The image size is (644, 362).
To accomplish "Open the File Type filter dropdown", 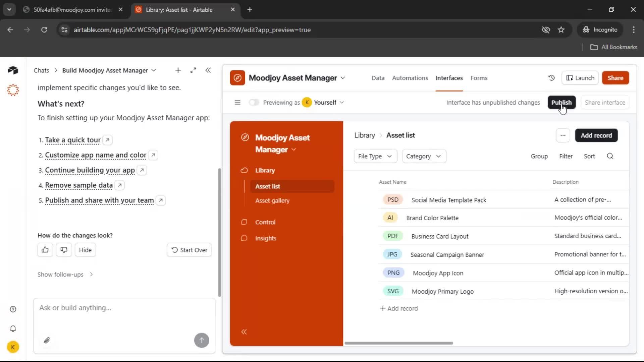I will [375, 156].
